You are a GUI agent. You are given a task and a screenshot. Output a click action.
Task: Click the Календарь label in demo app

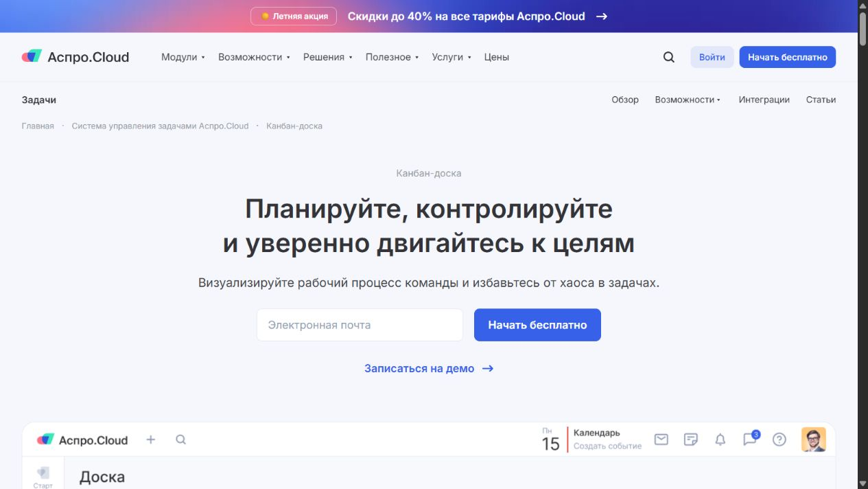(597, 433)
